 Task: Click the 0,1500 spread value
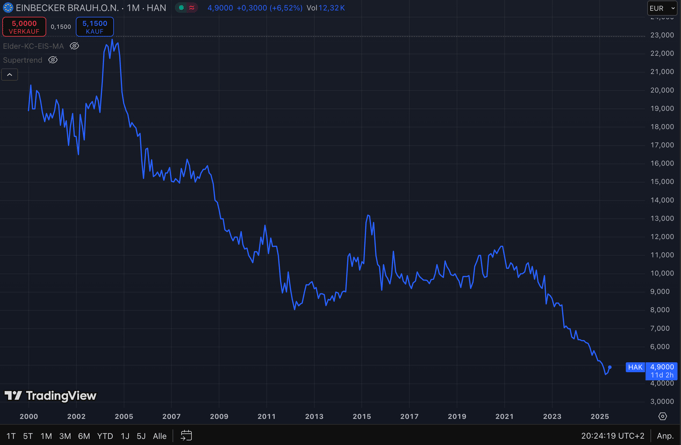pos(61,27)
